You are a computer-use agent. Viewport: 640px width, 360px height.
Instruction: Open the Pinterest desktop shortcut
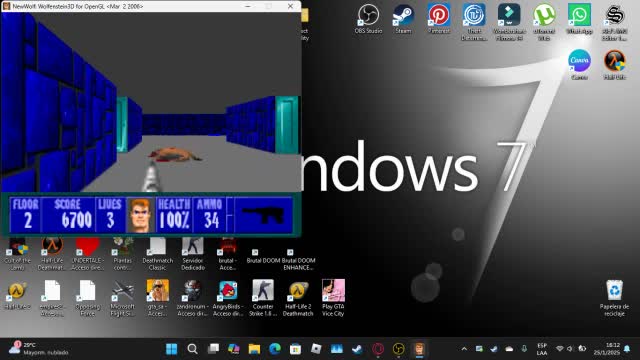tap(439, 19)
